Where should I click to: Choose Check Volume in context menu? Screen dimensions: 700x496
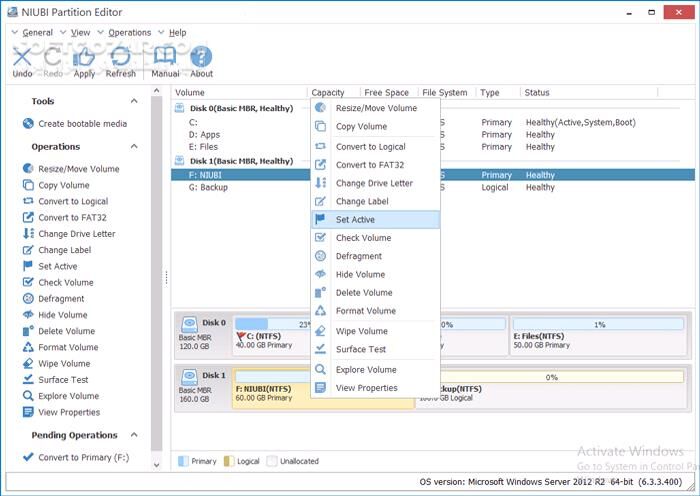(x=375, y=238)
